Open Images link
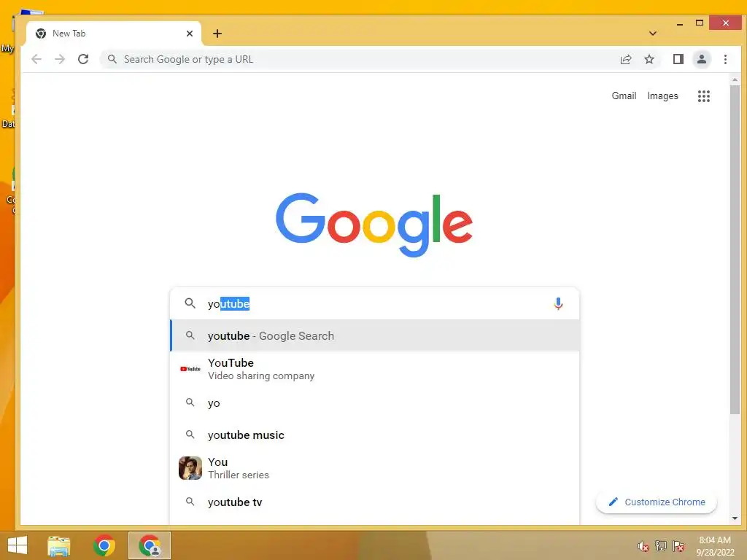The width and height of the screenshot is (747, 560). point(662,96)
